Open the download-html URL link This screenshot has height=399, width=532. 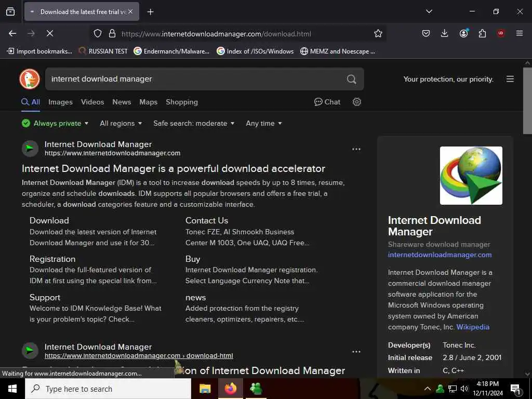[139, 355]
